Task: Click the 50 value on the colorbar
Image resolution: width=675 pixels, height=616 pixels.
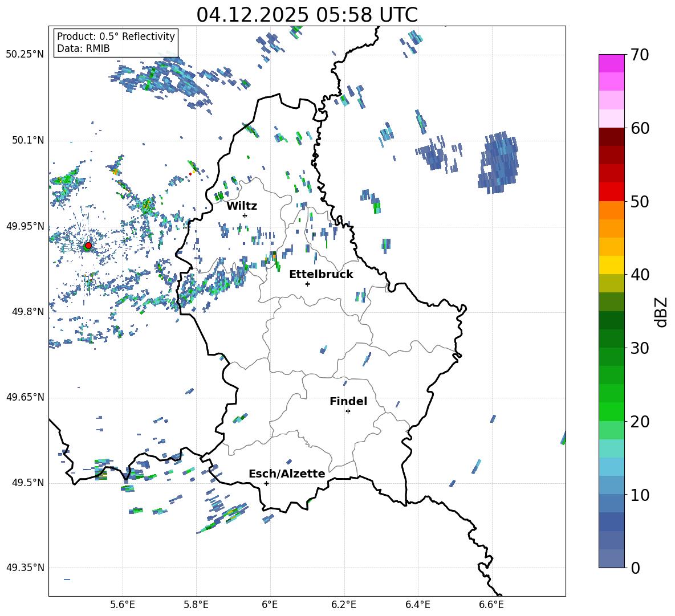Action: [640, 201]
